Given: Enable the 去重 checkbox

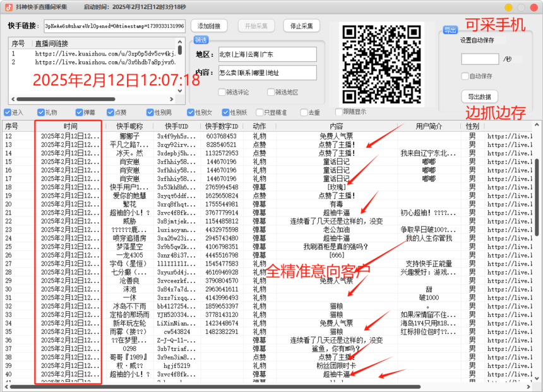Looking at the screenshot, I should (x=304, y=112).
